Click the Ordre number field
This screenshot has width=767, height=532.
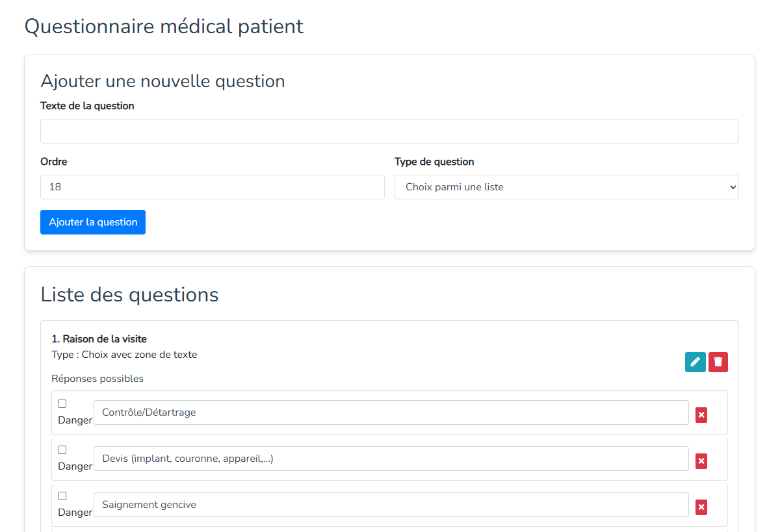(x=212, y=187)
